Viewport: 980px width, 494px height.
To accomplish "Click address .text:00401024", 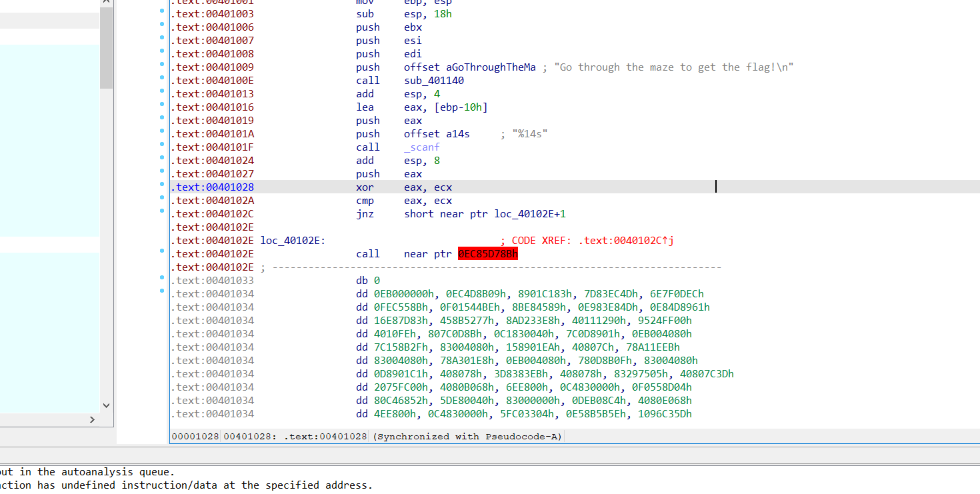I will coord(212,161).
